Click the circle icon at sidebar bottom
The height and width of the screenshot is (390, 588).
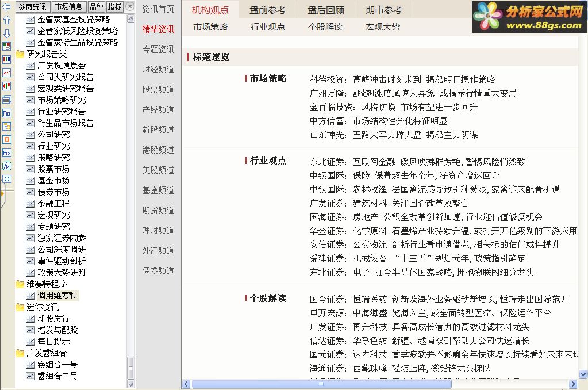tap(6, 179)
